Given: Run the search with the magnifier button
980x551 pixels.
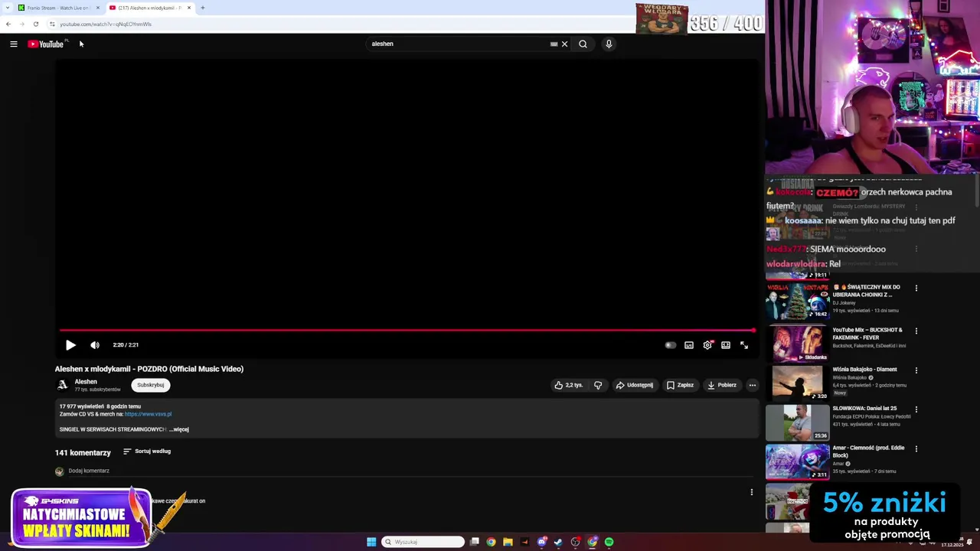Looking at the screenshot, I should [x=583, y=44].
